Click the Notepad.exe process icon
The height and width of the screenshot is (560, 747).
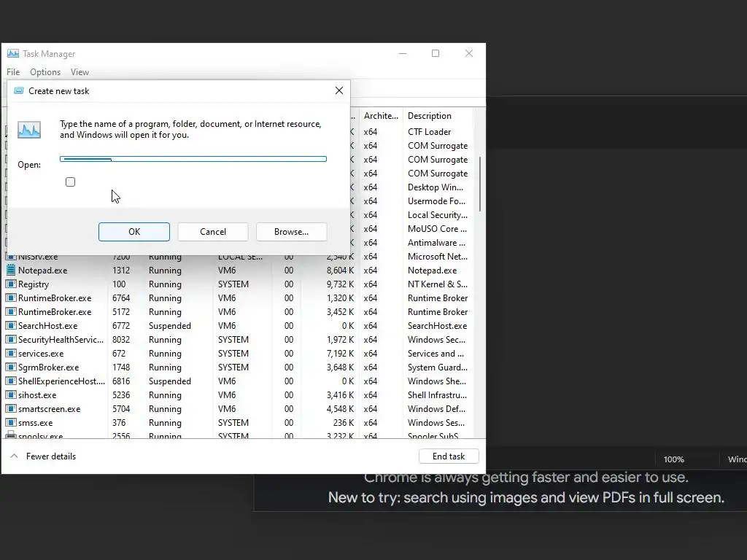10,270
